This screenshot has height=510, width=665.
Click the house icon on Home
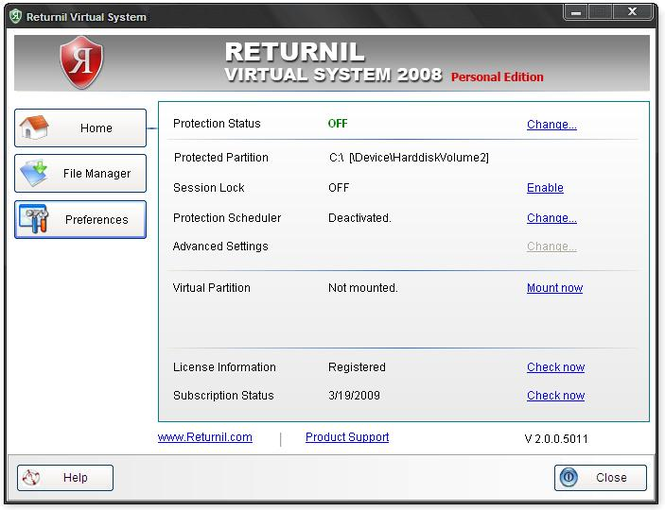pos(34,127)
